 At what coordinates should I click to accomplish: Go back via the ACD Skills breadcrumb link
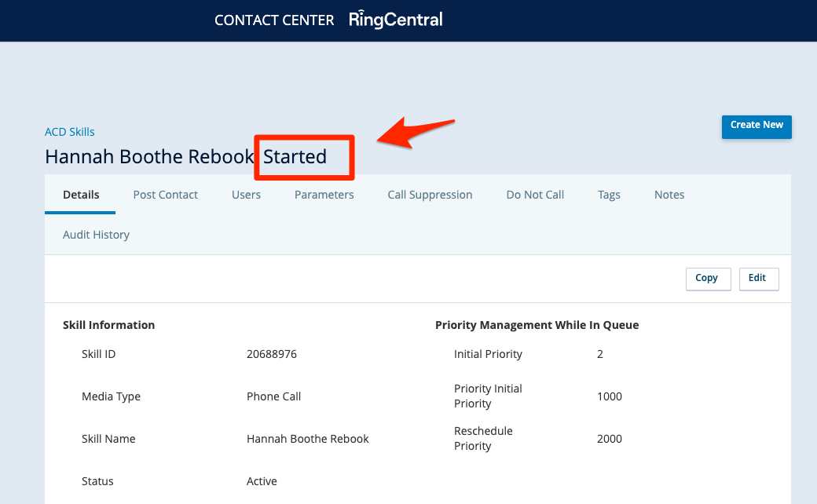tap(70, 132)
